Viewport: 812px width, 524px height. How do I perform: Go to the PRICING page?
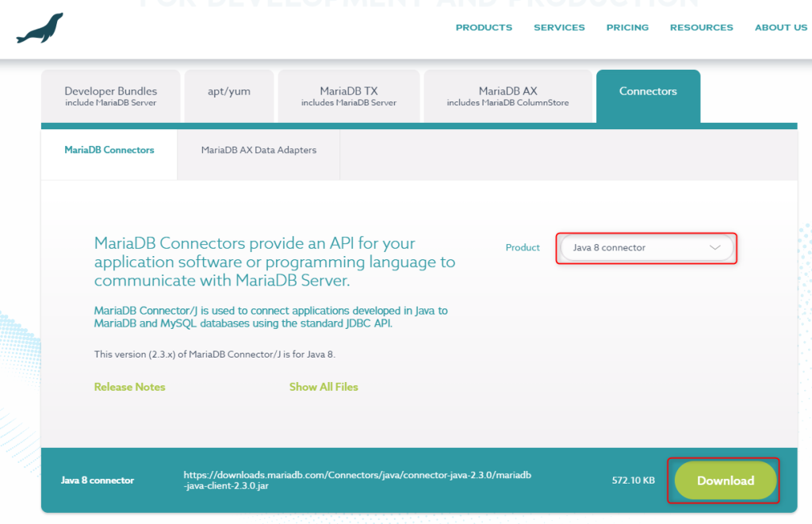click(627, 28)
